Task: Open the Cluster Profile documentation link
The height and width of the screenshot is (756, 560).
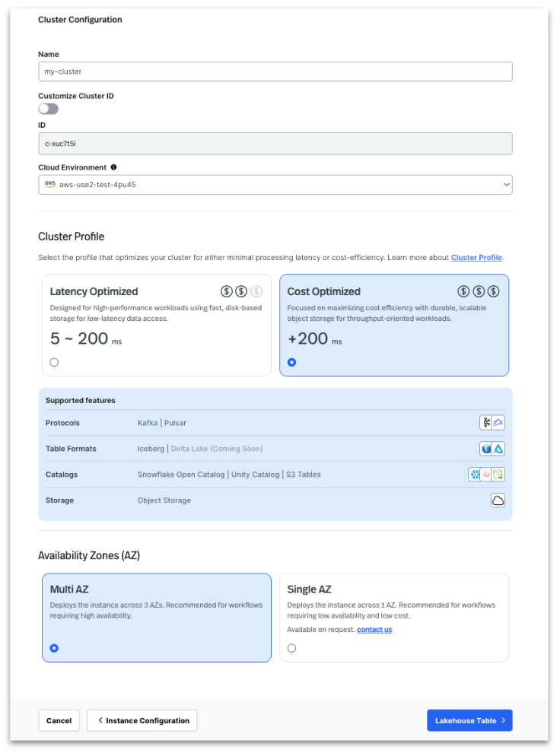Action: pyautogui.click(x=476, y=258)
